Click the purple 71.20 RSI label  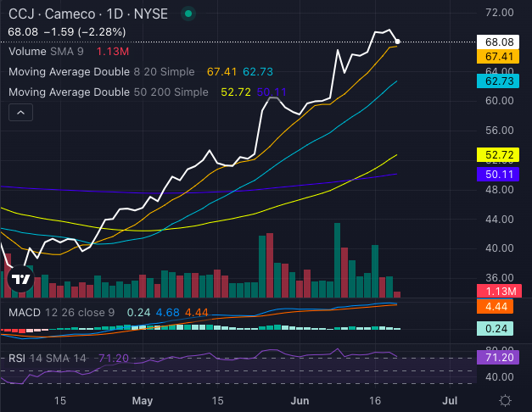point(498,358)
